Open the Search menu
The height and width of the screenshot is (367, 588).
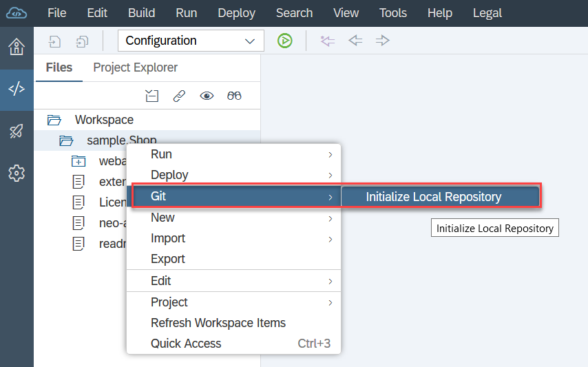click(x=295, y=13)
